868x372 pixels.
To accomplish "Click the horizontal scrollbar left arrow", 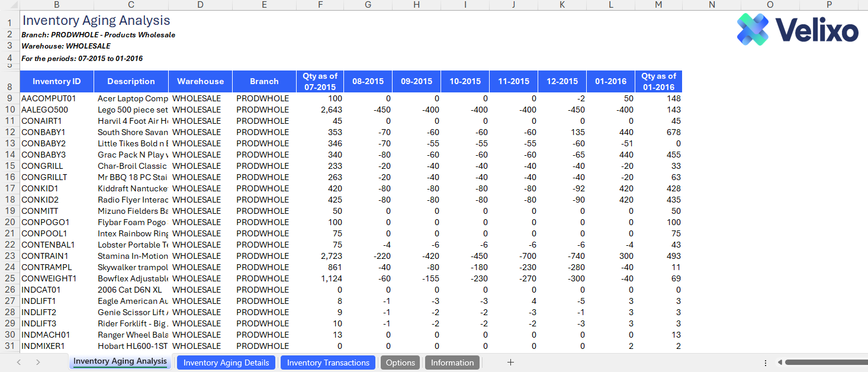I will [x=780, y=363].
